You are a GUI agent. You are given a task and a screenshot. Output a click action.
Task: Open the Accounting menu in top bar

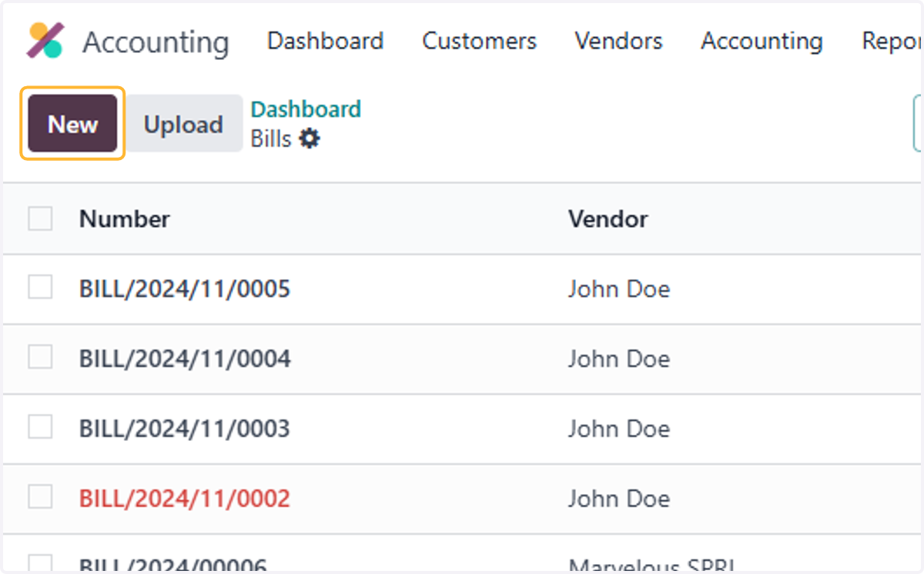pyautogui.click(x=762, y=41)
